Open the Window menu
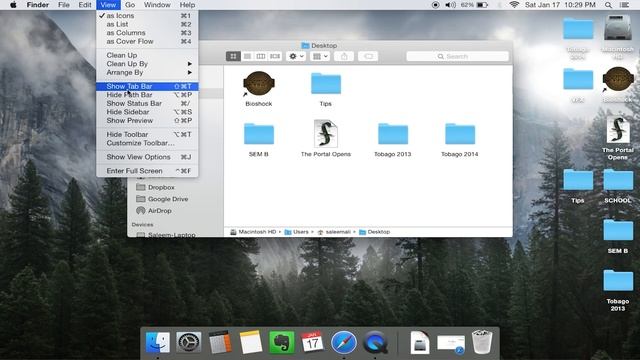640x360 pixels. point(157,5)
